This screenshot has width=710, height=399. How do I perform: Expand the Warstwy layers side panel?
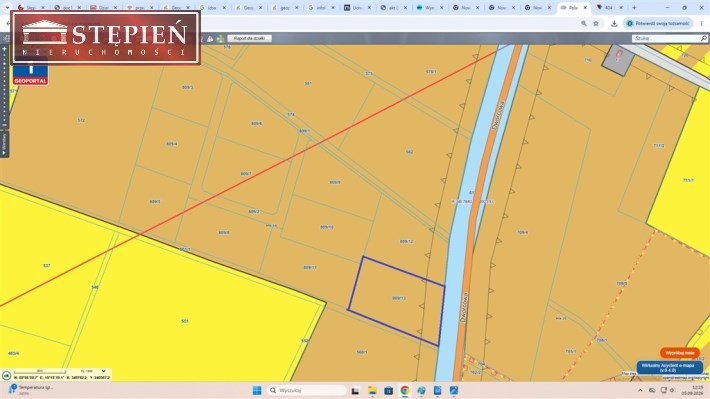point(4,144)
